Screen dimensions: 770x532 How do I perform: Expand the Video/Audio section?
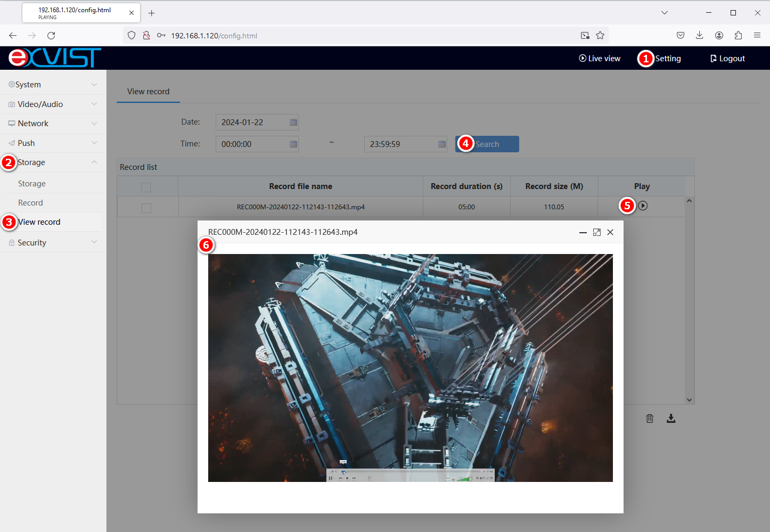click(53, 104)
